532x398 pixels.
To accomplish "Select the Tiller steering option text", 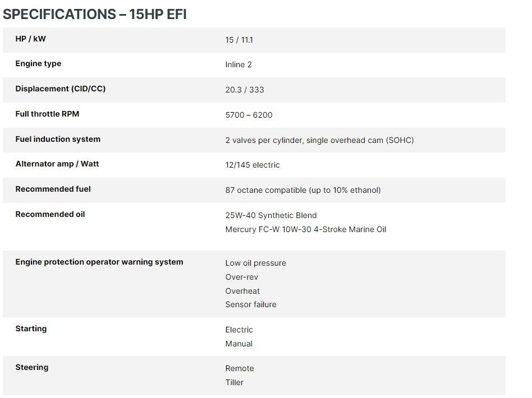I will [x=235, y=382].
